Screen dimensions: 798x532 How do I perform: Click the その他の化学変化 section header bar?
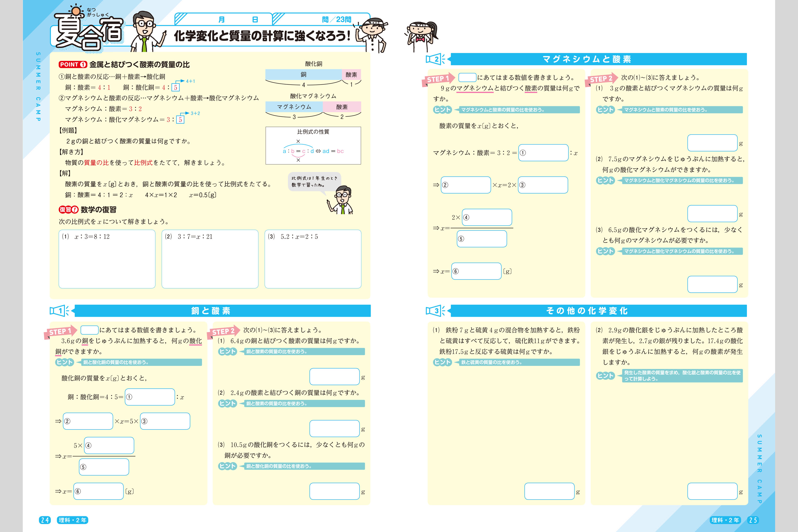[598, 310]
